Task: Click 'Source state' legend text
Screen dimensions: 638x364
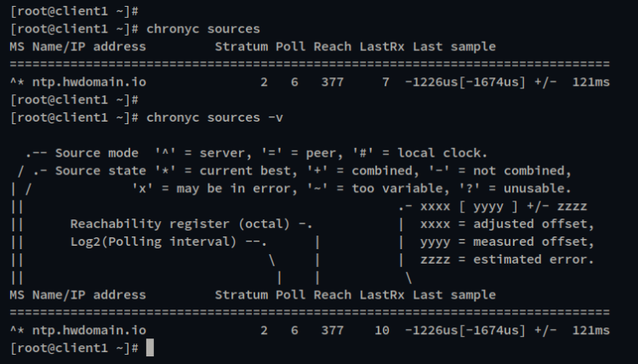Action: click(x=100, y=171)
